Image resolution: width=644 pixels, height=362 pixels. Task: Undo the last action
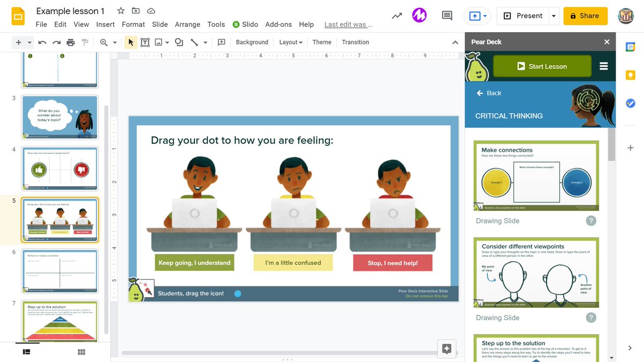pos(42,42)
